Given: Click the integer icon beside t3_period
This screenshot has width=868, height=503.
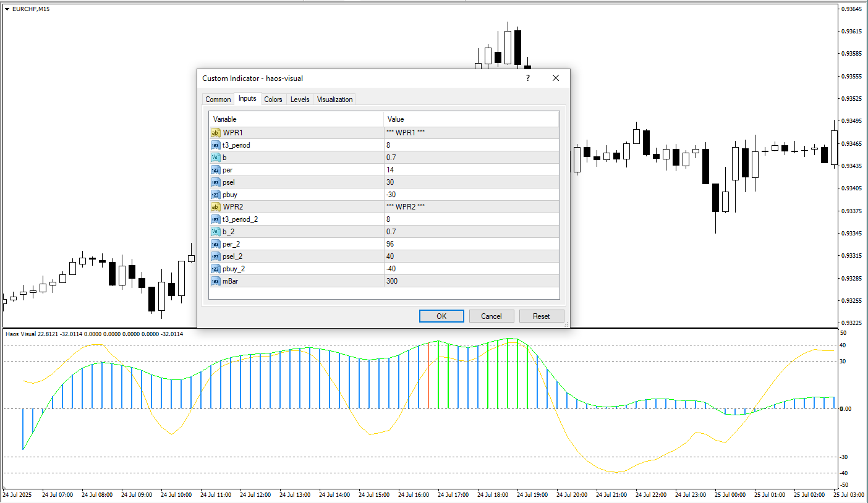Looking at the screenshot, I should [x=215, y=145].
